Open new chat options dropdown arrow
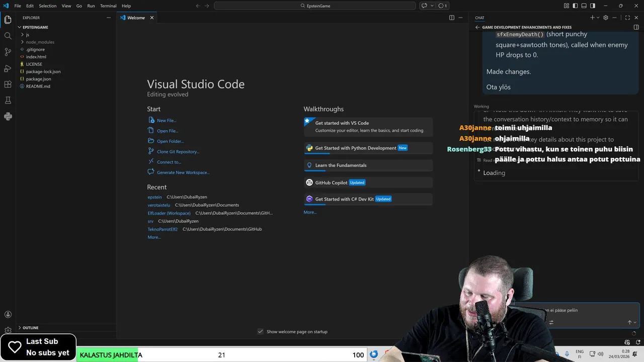 (598, 18)
